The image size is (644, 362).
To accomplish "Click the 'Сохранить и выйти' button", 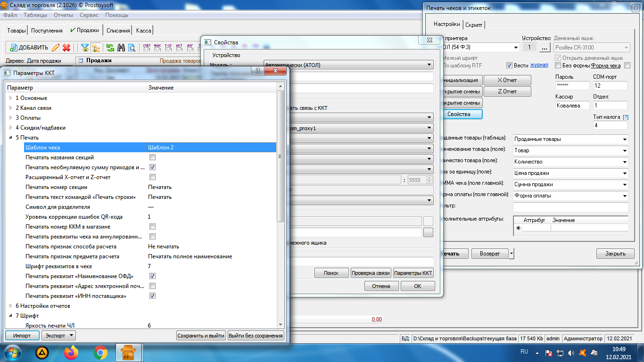I will click(201, 336).
